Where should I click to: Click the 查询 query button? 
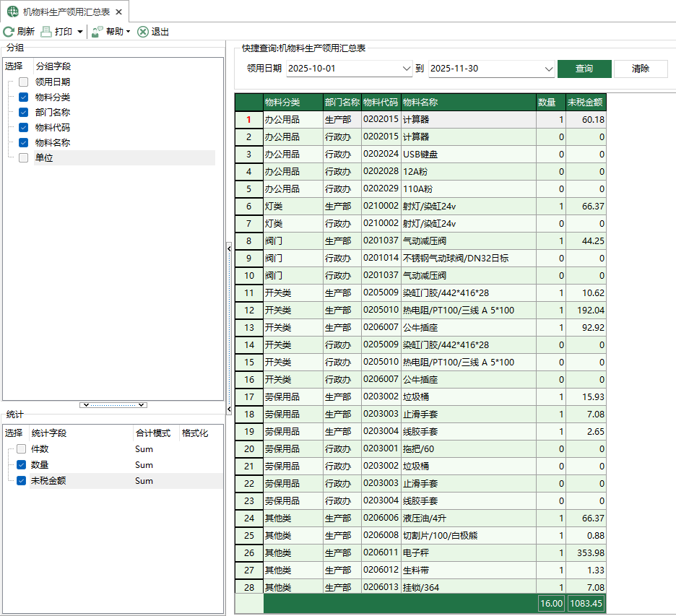(584, 69)
